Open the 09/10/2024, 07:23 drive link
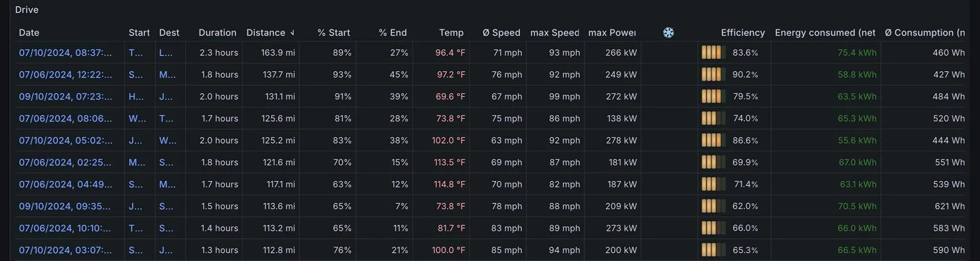 point(65,96)
